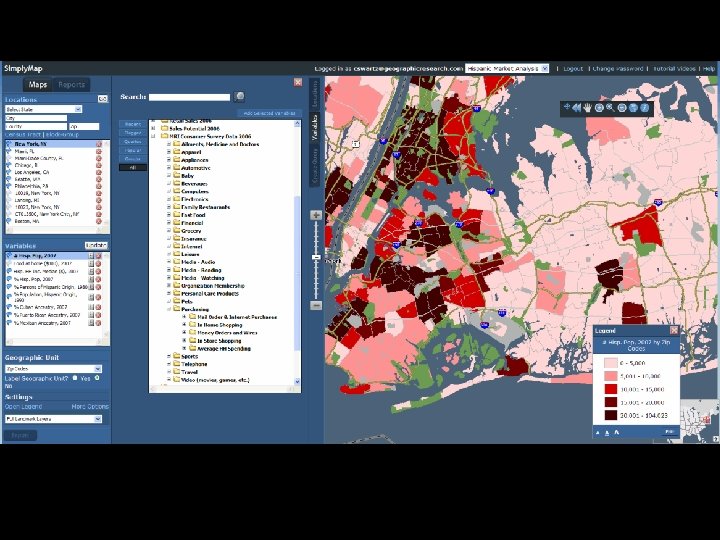720x540 pixels.
Task: Remove New York, NY from the locations list
Action: tap(99, 144)
